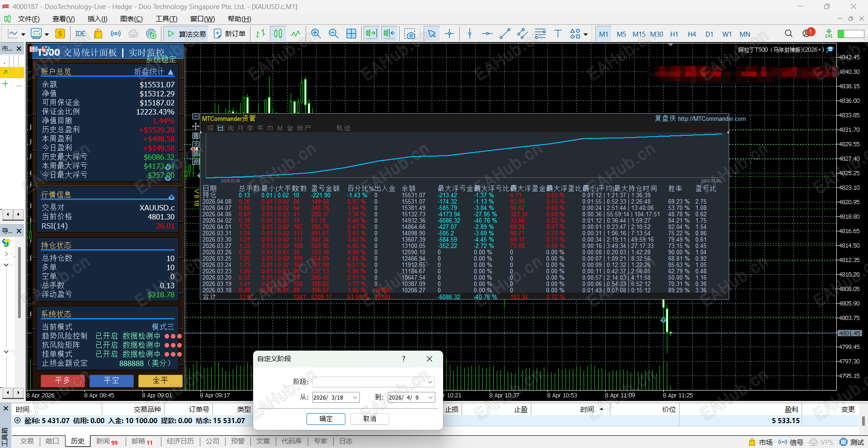Click the Zoom In magnifier icon
This screenshot has height=448, width=868.
(316, 34)
